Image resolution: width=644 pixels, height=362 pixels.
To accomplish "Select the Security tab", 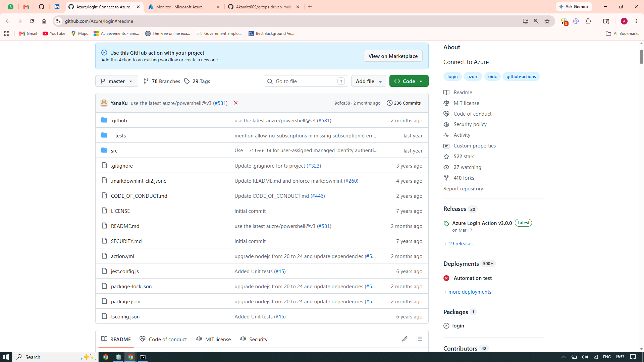I will [x=254, y=339].
